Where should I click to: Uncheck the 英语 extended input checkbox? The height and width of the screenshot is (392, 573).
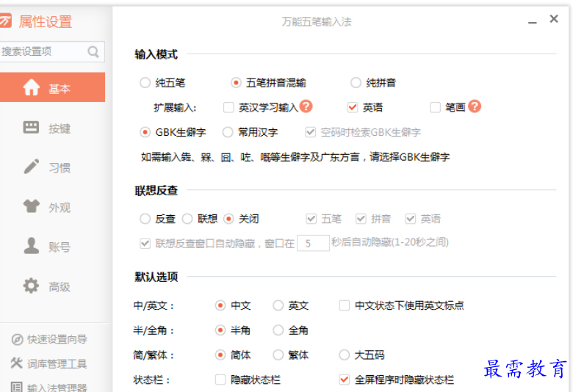(x=353, y=107)
